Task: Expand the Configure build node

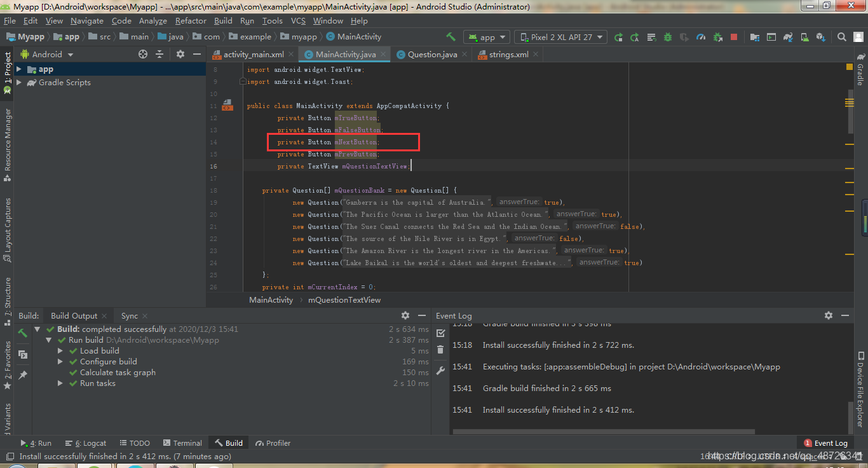Action: pyautogui.click(x=60, y=362)
